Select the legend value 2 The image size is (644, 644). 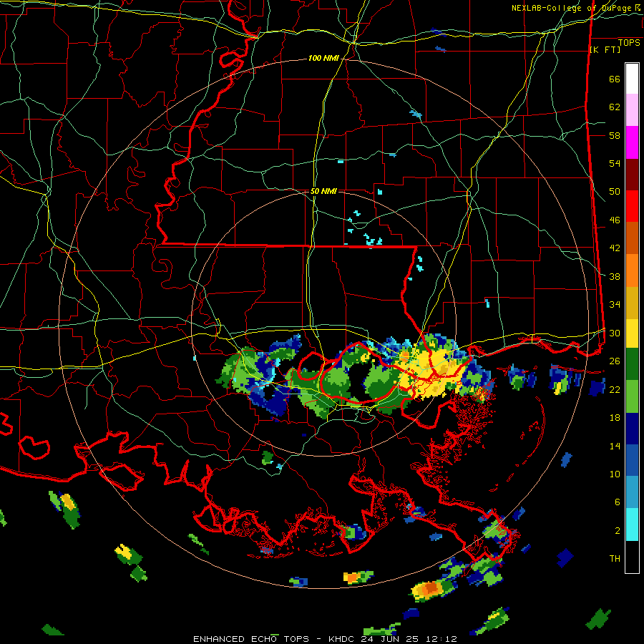pyautogui.click(x=618, y=530)
